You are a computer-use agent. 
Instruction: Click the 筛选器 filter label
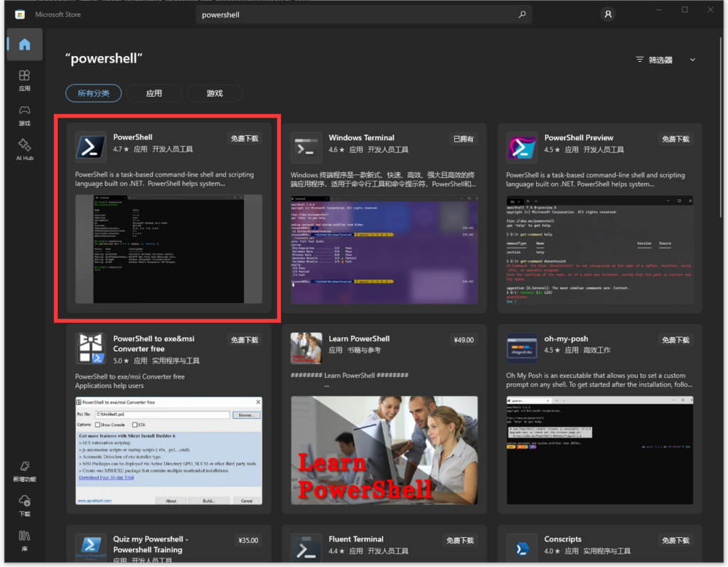point(660,60)
